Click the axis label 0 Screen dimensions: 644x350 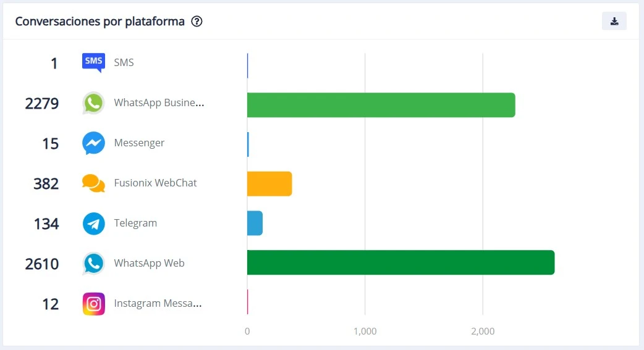(247, 331)
